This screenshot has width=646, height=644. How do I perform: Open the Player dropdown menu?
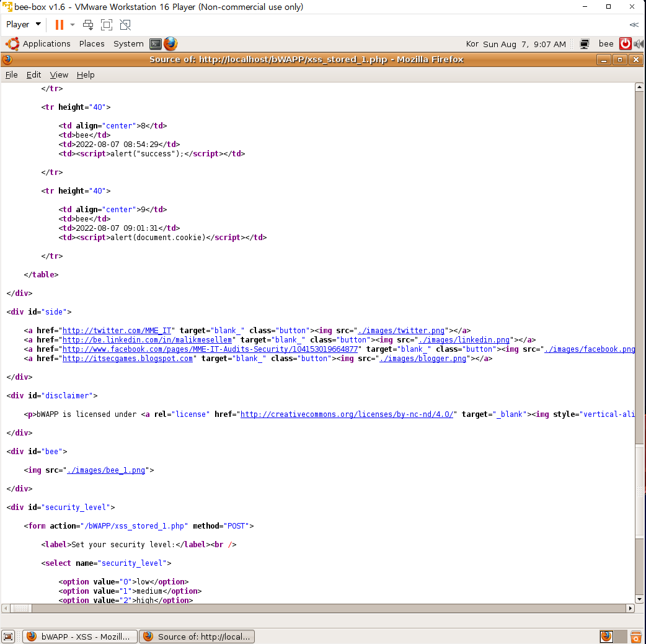23,24
